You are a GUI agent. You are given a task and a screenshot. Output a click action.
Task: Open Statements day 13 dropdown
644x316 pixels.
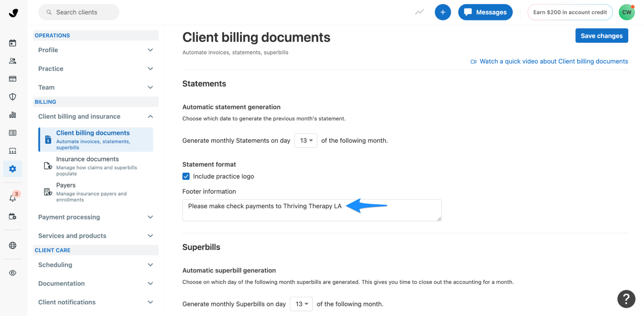point(305,140)
